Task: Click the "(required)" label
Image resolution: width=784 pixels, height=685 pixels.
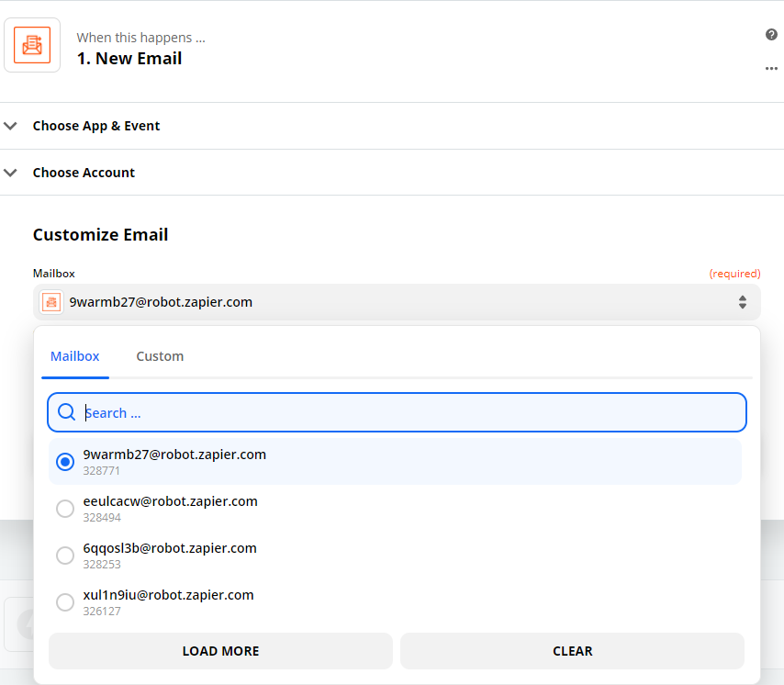Action: tap(735, 274)
